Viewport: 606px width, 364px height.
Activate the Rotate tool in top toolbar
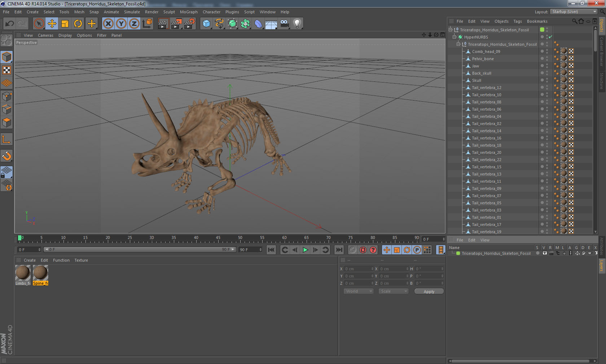[x=78, y=24]
